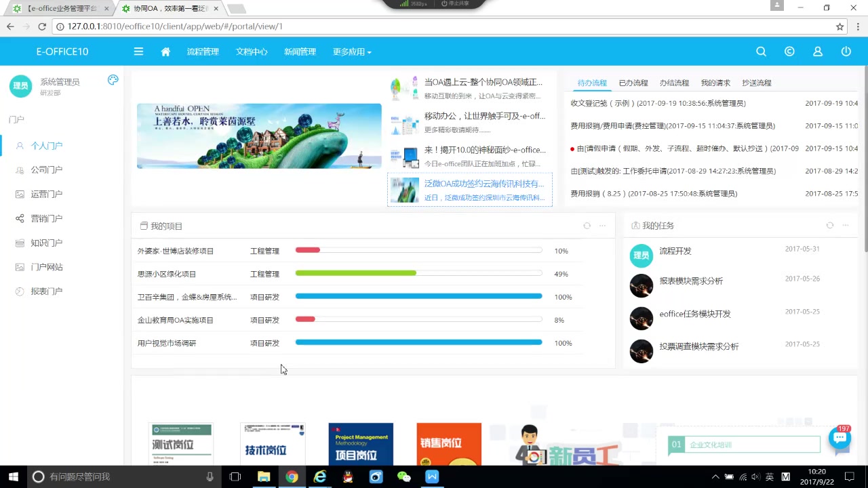Expand the 更多应用 dropdown

pos(351,51)
